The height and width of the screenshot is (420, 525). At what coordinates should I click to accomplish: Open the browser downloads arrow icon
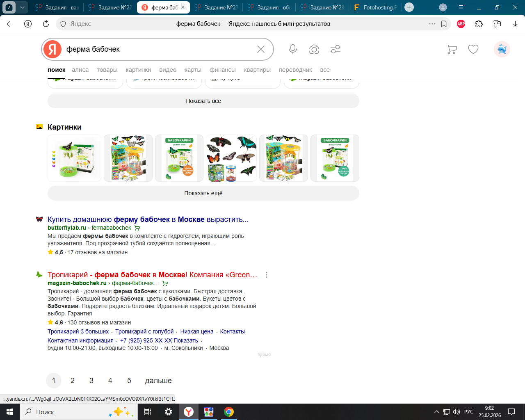pos(515,24)
